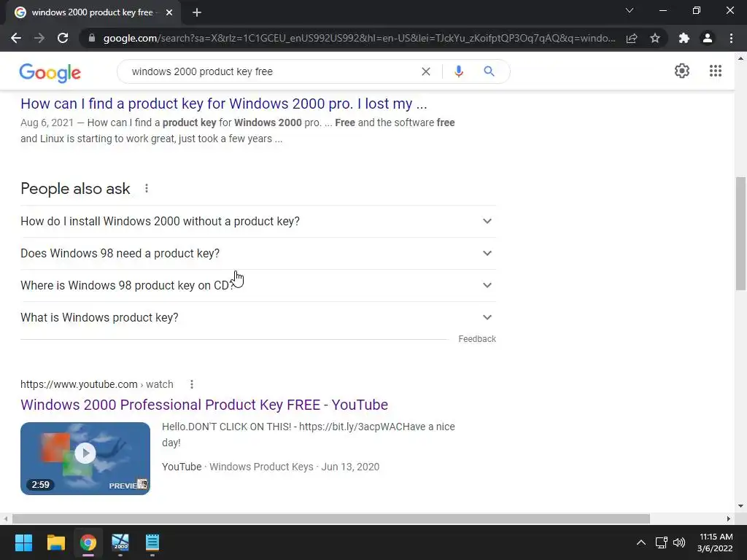This screenshot has height=560, width=747.
Task: Click the horizontal scrollbar right arrow
Action: tap(729, 518)
